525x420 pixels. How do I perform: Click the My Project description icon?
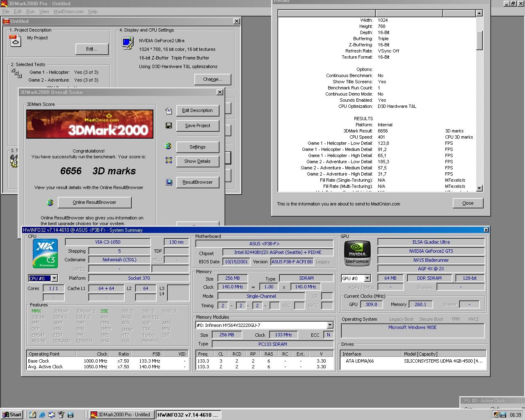point(15,40)
